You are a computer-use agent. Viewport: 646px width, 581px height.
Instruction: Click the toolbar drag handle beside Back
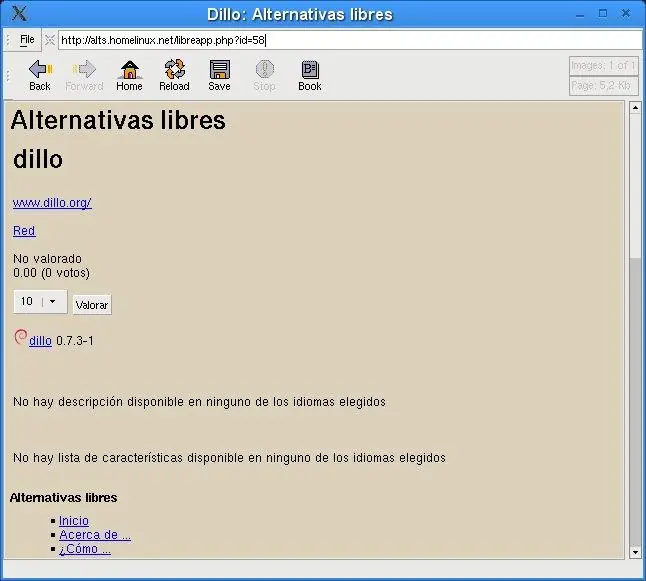click(8, 76)
